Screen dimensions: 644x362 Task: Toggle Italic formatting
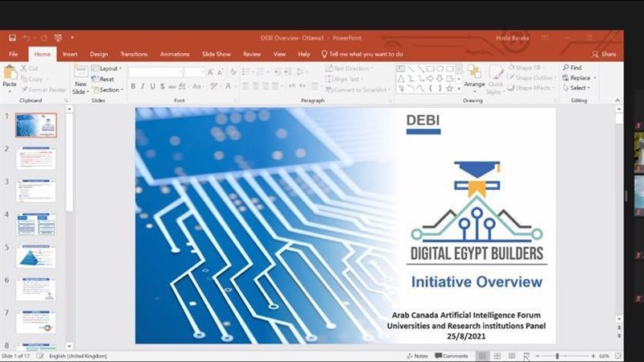pos(143,86)
